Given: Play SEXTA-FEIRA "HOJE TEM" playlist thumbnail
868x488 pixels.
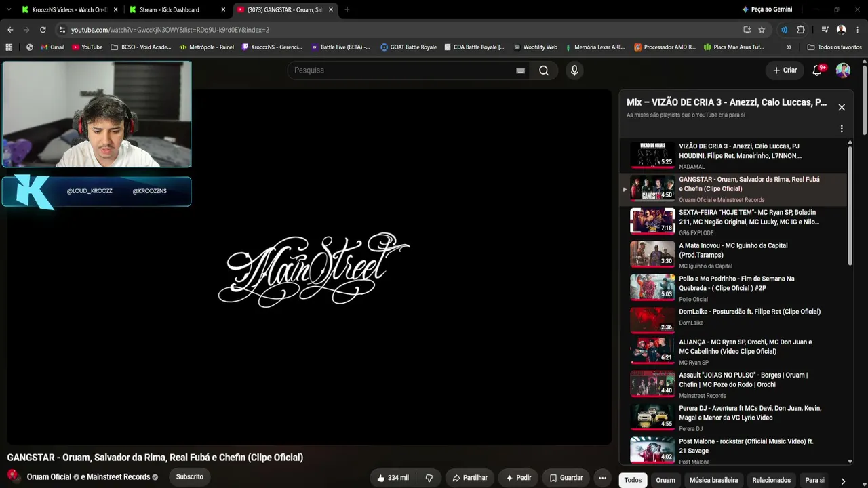Looking at the screenshot, I should pos(652,221).
